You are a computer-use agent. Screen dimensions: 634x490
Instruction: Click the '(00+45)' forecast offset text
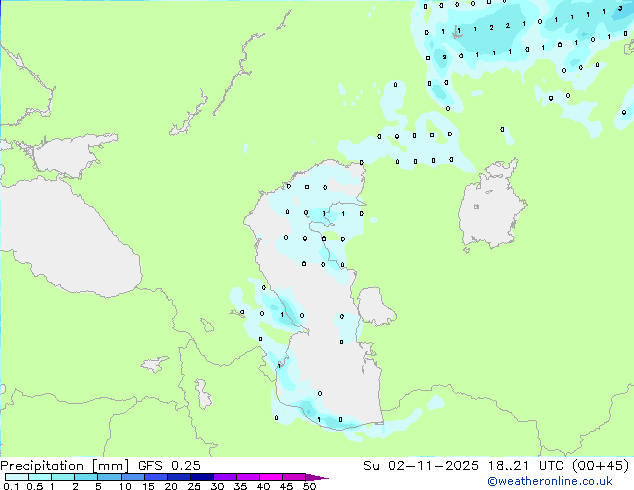tap(600, 466)
